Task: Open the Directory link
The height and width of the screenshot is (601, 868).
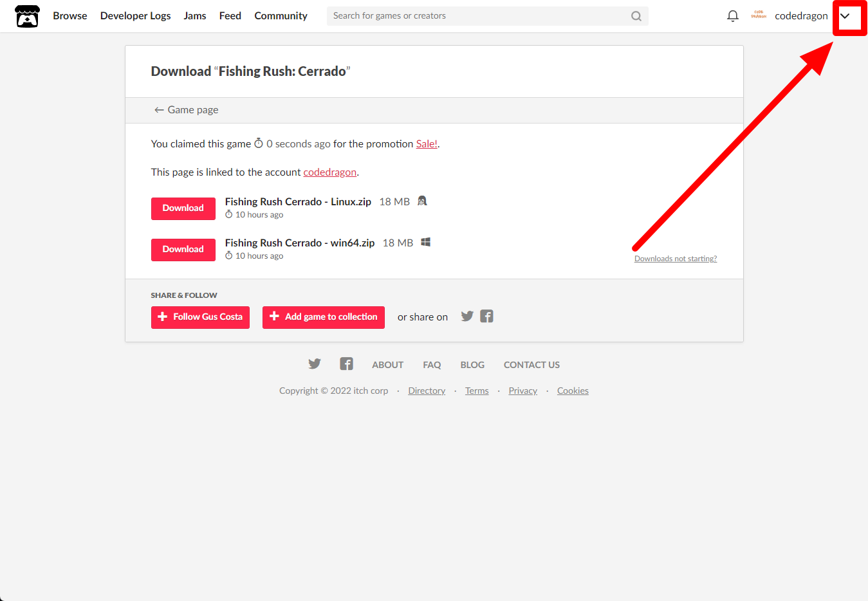Action: coord(427,391)
